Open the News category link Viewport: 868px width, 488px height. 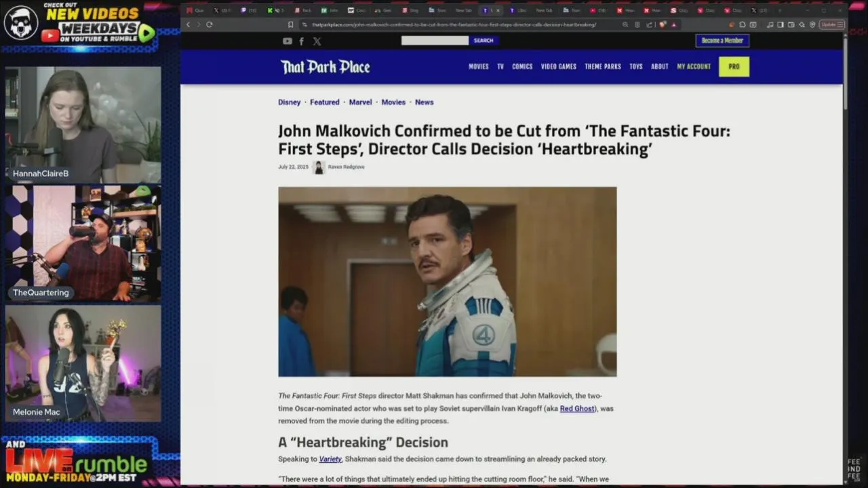425,102
